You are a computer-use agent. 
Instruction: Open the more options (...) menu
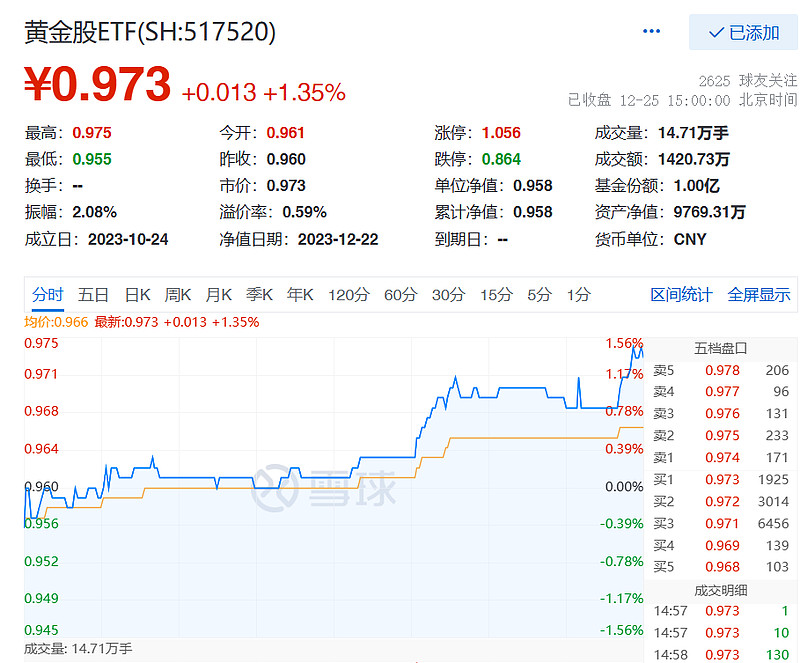pyautogui.click(x=652, y=31)
